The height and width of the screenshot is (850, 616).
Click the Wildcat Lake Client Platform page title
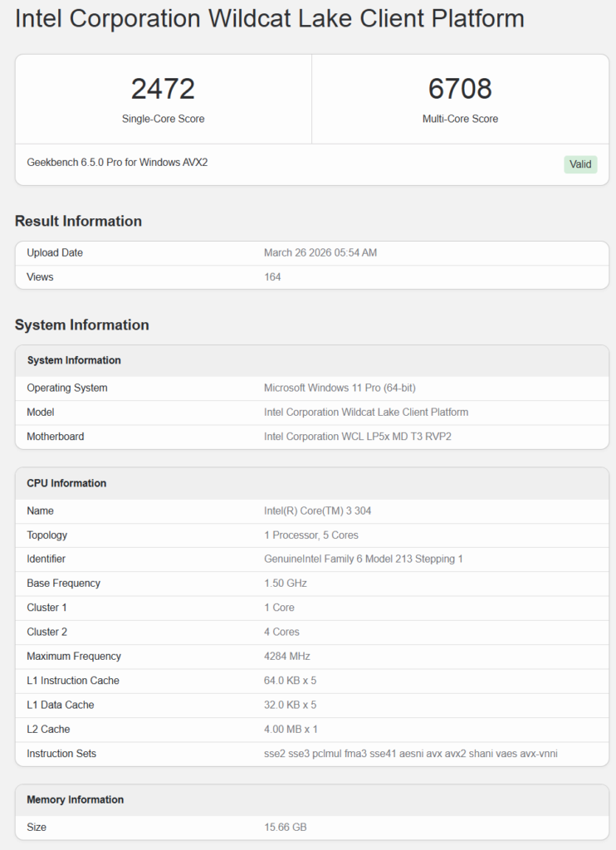click(x=270, y=19)
